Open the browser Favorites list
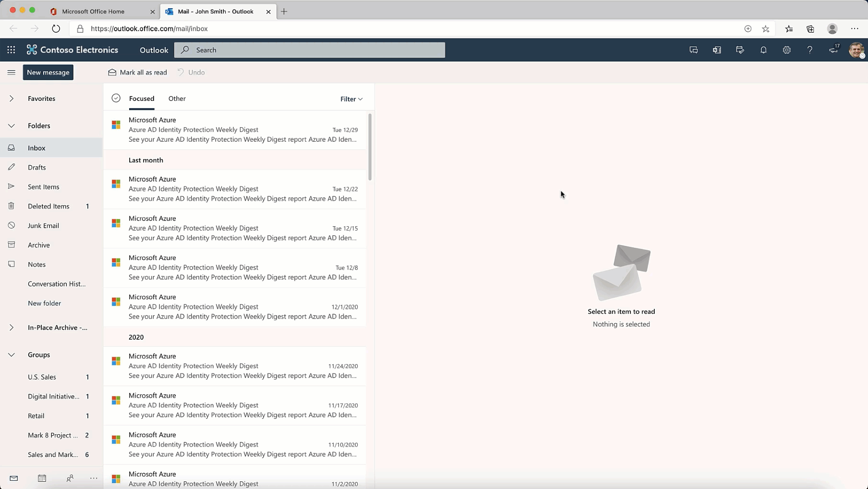 [789, 29]
